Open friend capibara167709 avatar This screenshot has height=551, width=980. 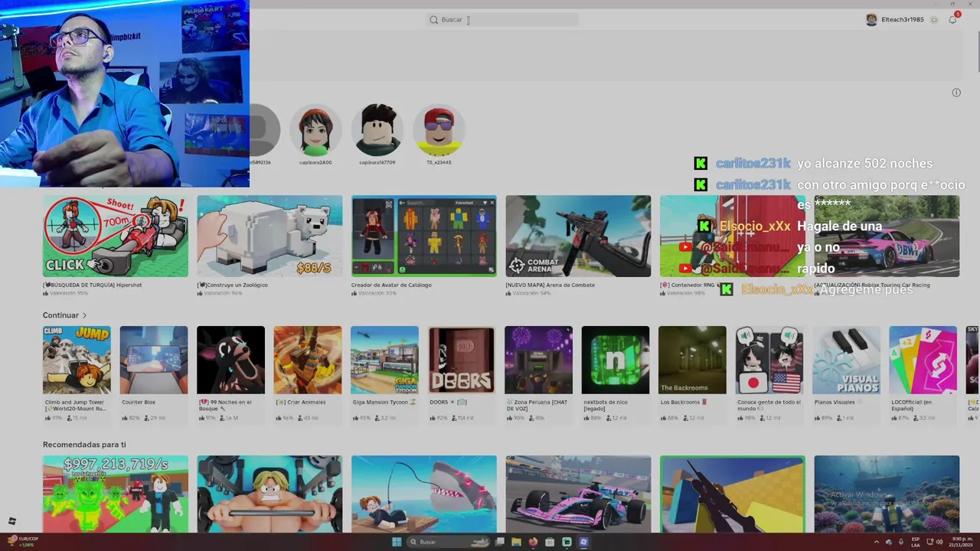coord(377,130)
